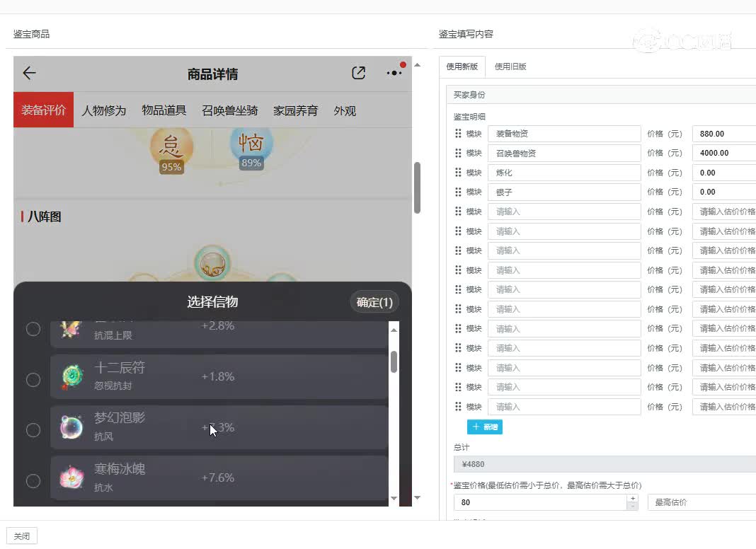Click the 八阵图 center orb icon
This screenshot has width=756, height=549.
(212, 263)
